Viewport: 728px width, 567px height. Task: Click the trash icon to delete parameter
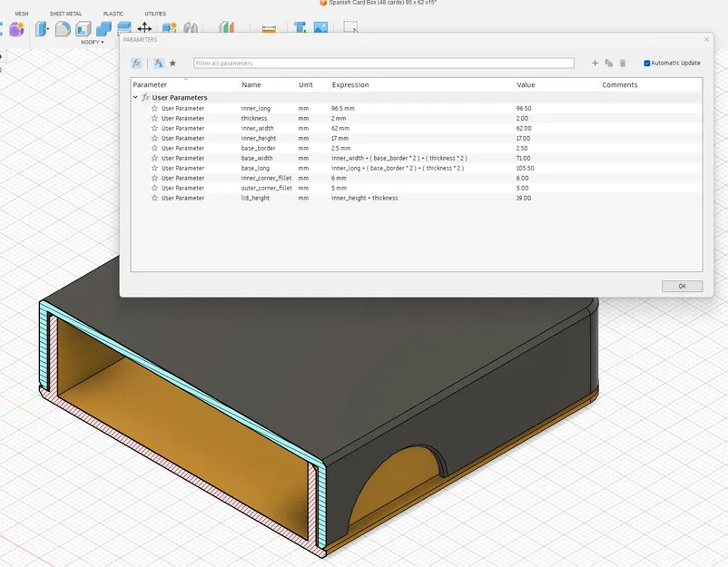tap(623, 64)
